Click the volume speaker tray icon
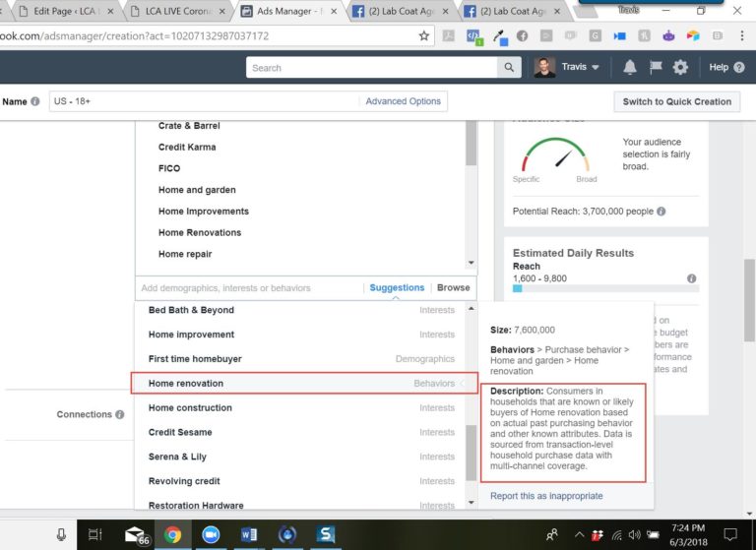The width and height of the screenshot is (756, 550). [634, 534]
